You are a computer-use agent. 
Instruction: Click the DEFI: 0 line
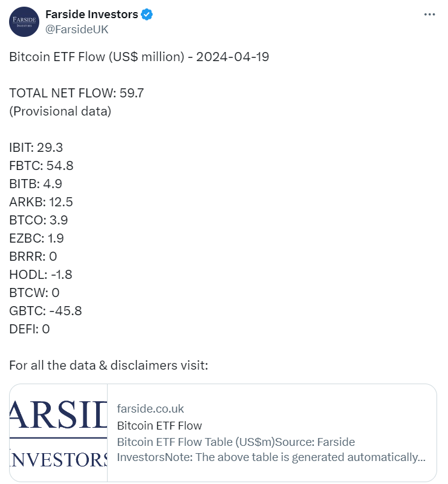click(30, 329)
